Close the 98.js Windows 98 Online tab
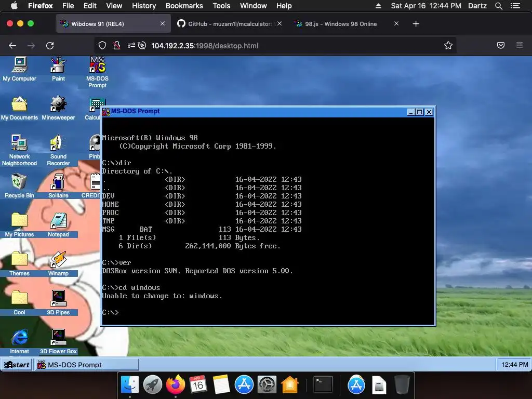Screen dimensions: 532x399 (396, 23)
